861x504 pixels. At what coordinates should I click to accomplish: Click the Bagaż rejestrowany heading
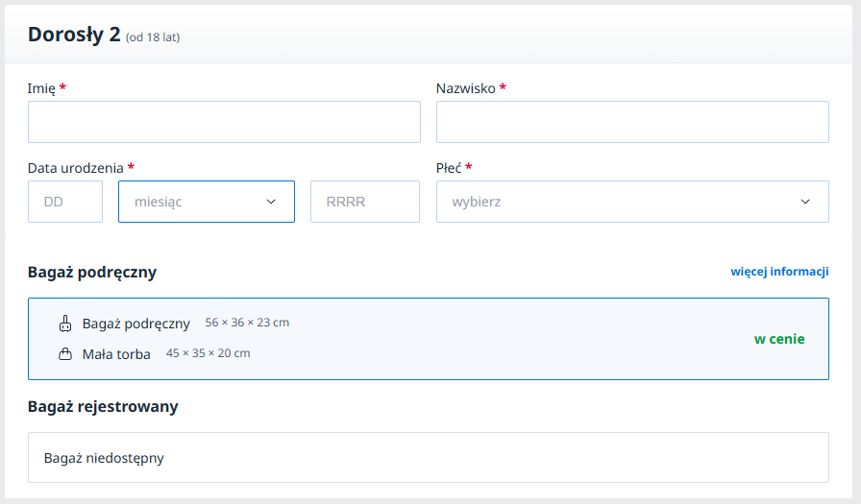tap(103, 406)
